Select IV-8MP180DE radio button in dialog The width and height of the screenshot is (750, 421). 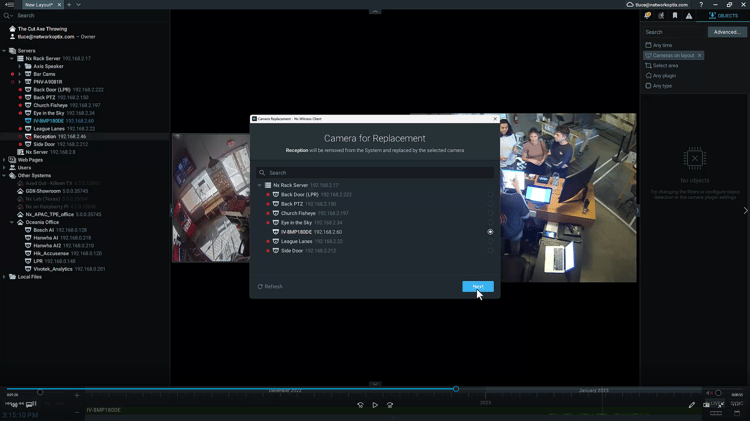click(x=490, y=232)
